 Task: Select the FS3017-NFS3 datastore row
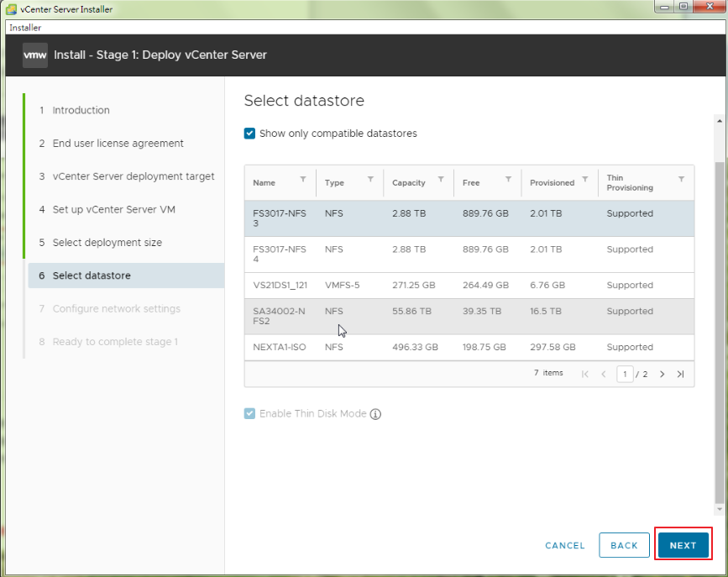click(x=469, y=218)
